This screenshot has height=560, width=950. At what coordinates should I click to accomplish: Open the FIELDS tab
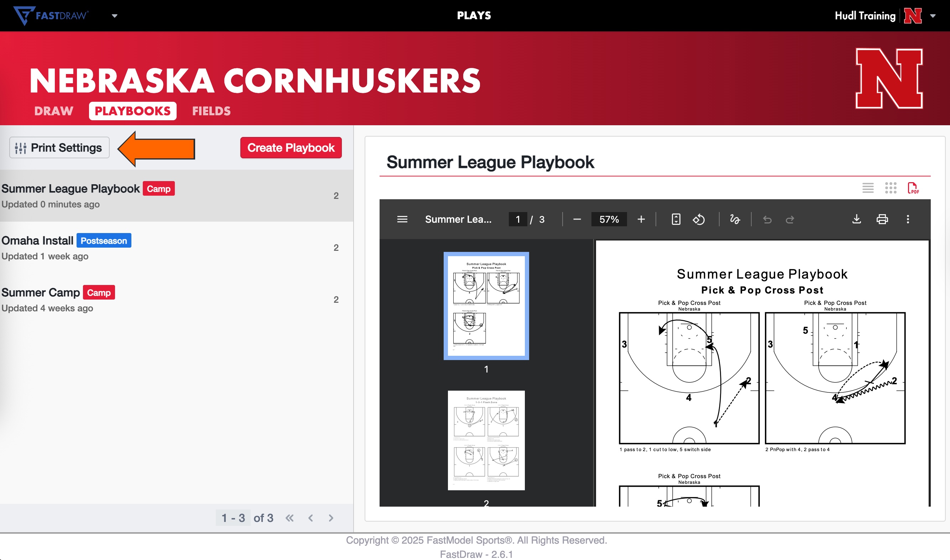[212, 111]
